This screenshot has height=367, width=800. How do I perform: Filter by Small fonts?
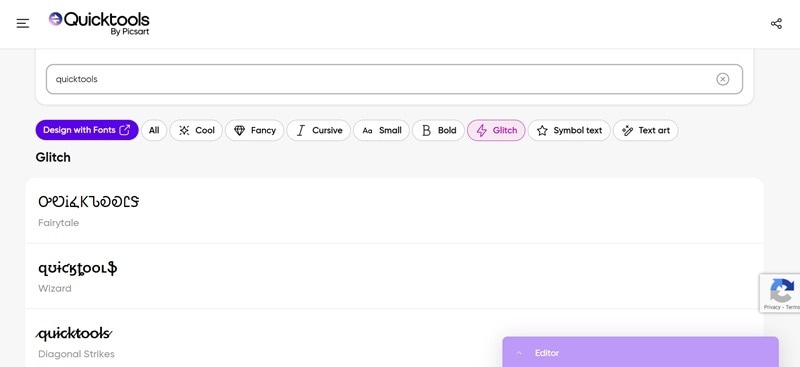point(381,130)
